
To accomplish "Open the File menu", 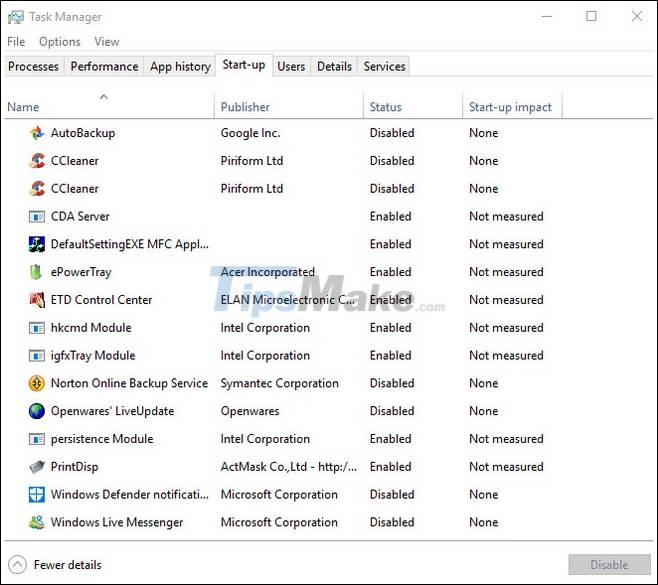I will (x=16, y=42).
